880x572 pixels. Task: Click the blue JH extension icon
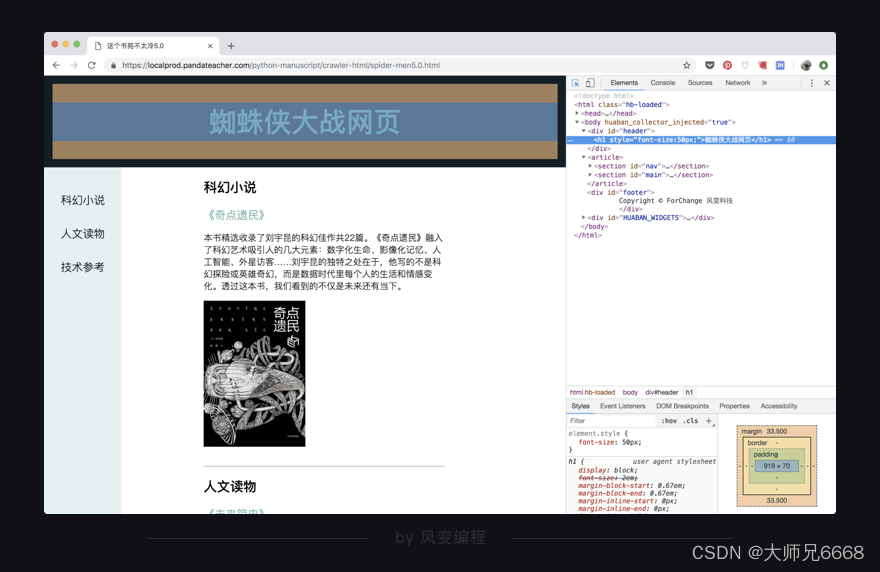tap(780, 65)
